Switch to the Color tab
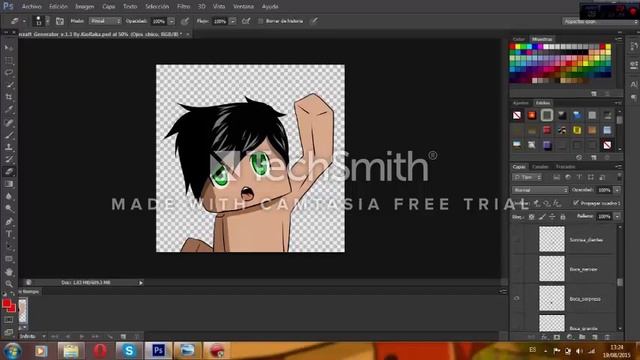640x360 pixels. [519, 39]
